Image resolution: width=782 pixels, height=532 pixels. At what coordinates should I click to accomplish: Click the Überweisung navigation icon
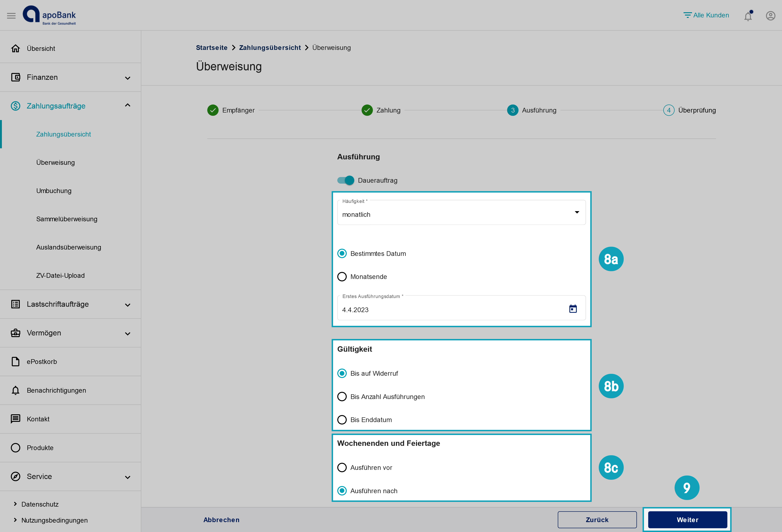(x=55, y=162)
